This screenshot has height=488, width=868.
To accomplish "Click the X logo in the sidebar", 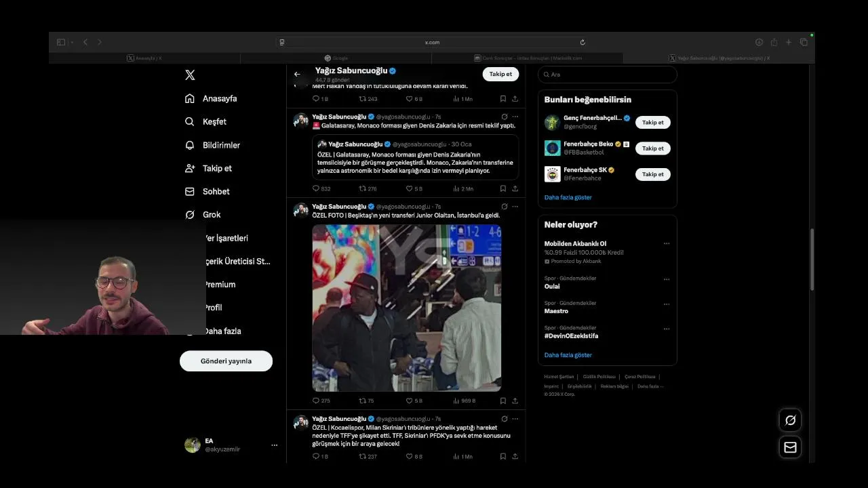I will (190, 75).
